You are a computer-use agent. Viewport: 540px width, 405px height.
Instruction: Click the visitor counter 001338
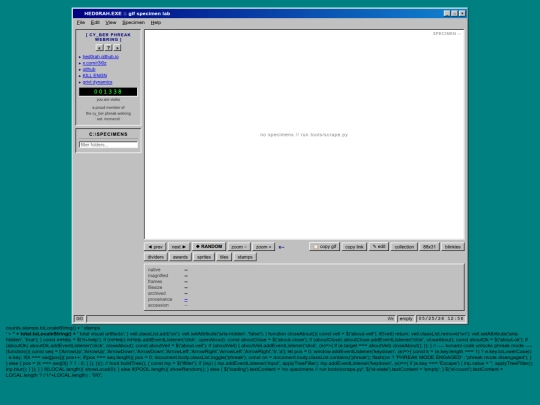pos(108,92)
